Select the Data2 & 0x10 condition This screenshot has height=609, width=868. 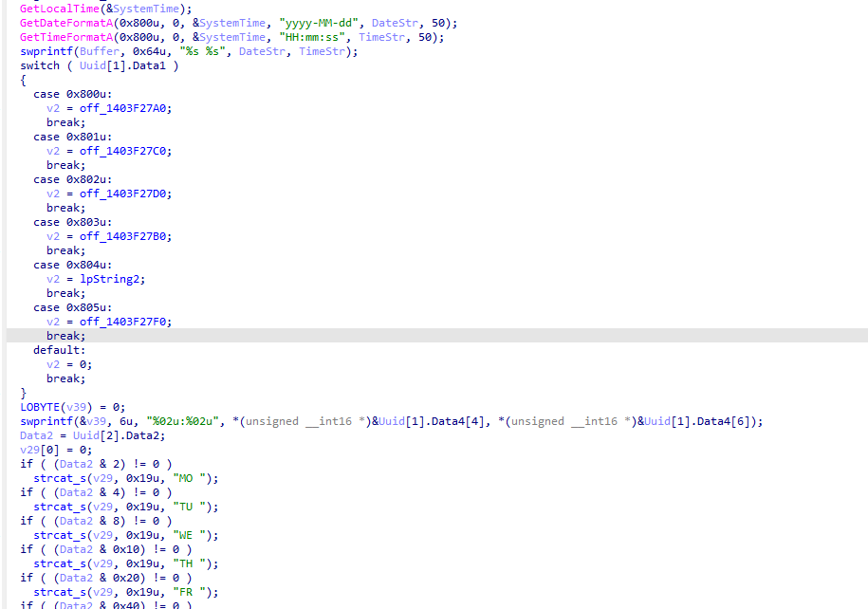pyautogui.click(x=99, y=550)
